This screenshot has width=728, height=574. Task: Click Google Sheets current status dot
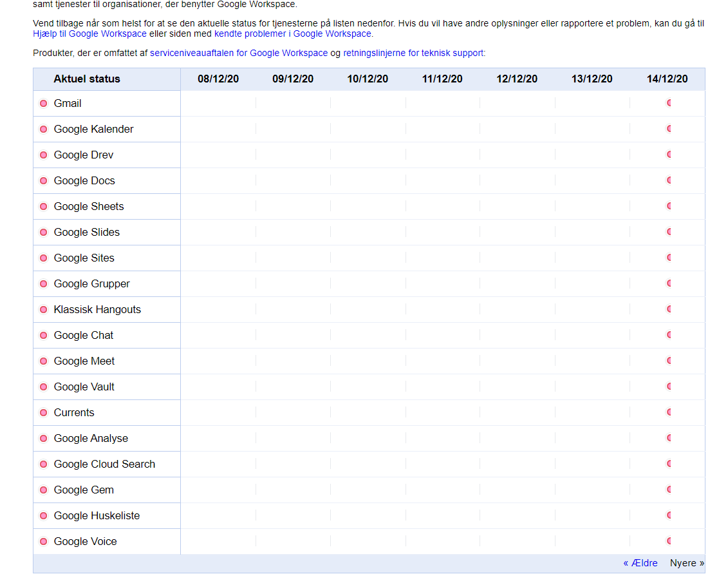pos(44,206)
